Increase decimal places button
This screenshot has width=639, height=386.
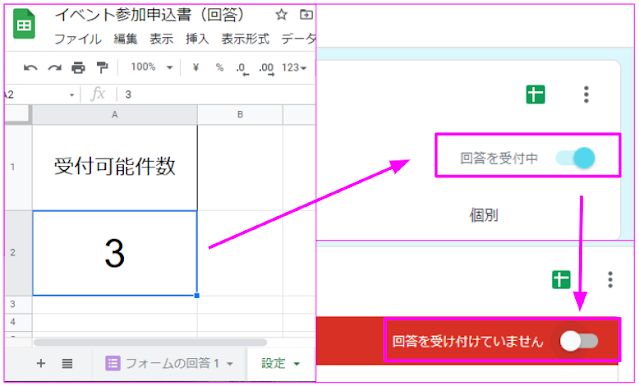[267, 68]
